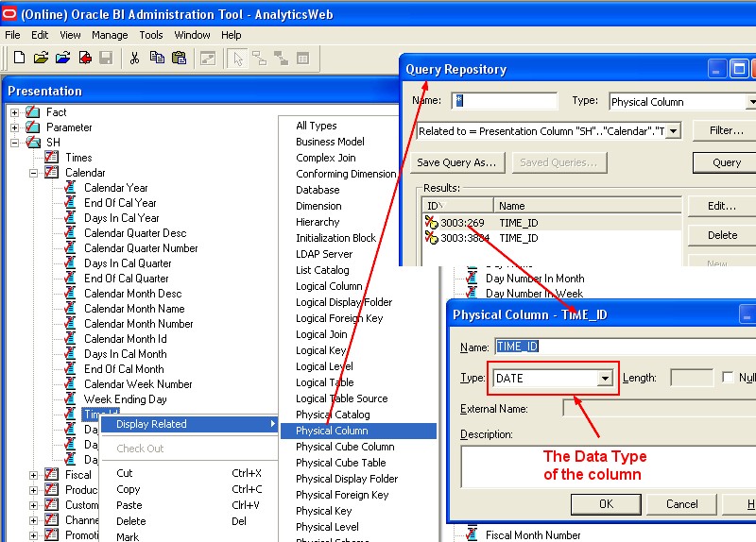
Task: Click the TIME_ID name input field
Action: 626,347
